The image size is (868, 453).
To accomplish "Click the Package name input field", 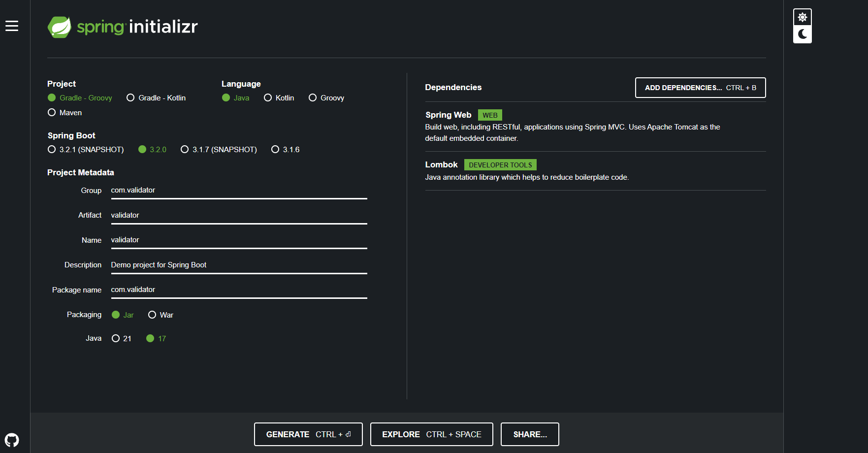I will (239, 290).
